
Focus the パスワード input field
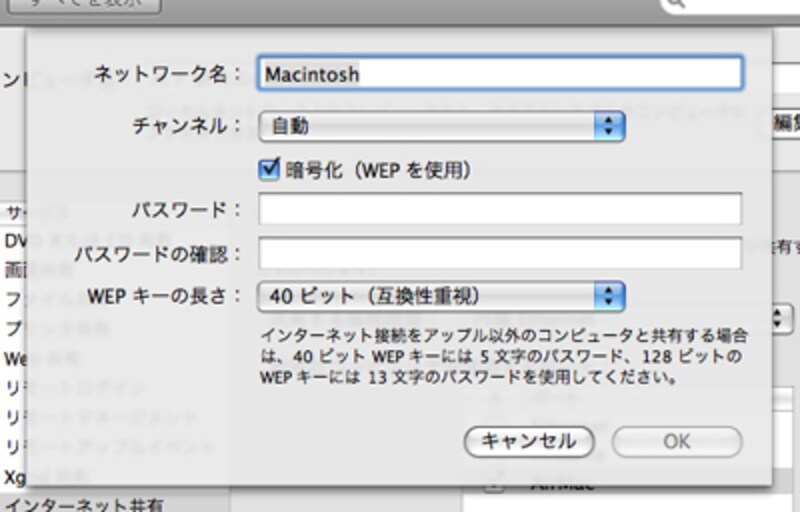500,209
